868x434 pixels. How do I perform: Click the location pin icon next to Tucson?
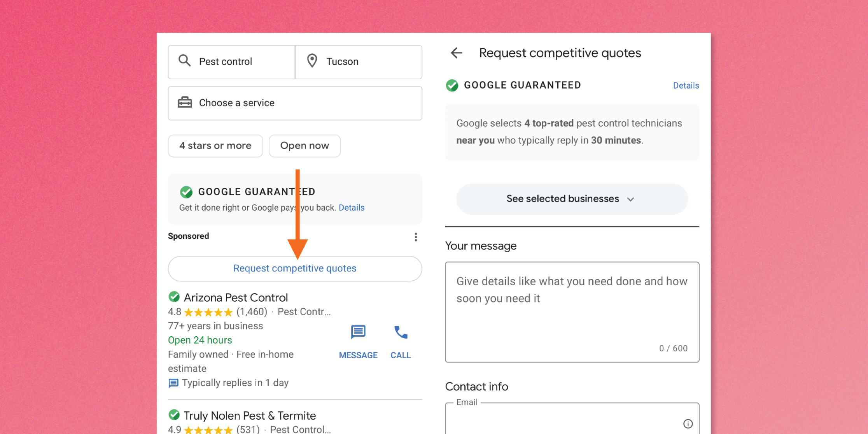coord(312,61)
